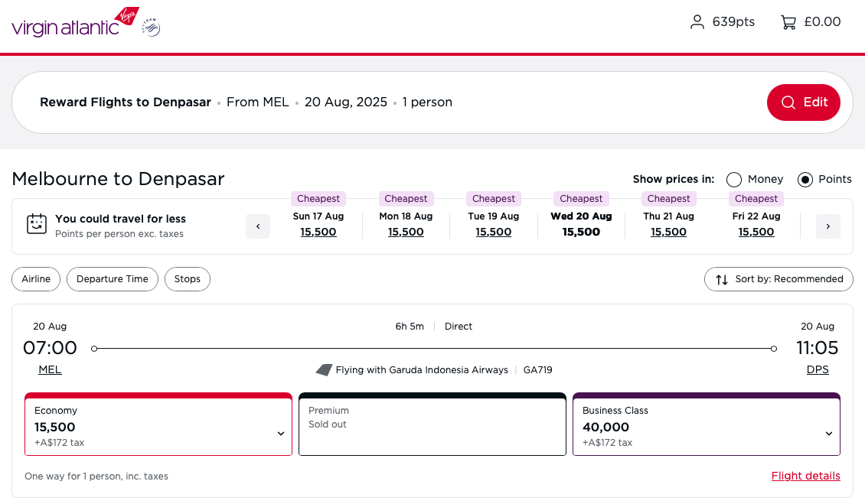Click Flying with Garuda Indonesia Airways text

[422, 370]
